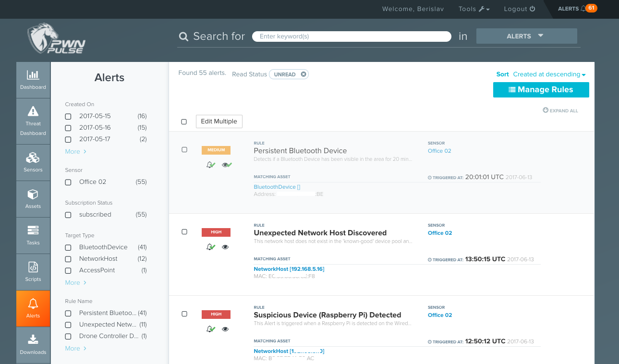Click the Manage Rules button
Image resolution: width=619 pixels, height=364 pixels.
point(541,90)
